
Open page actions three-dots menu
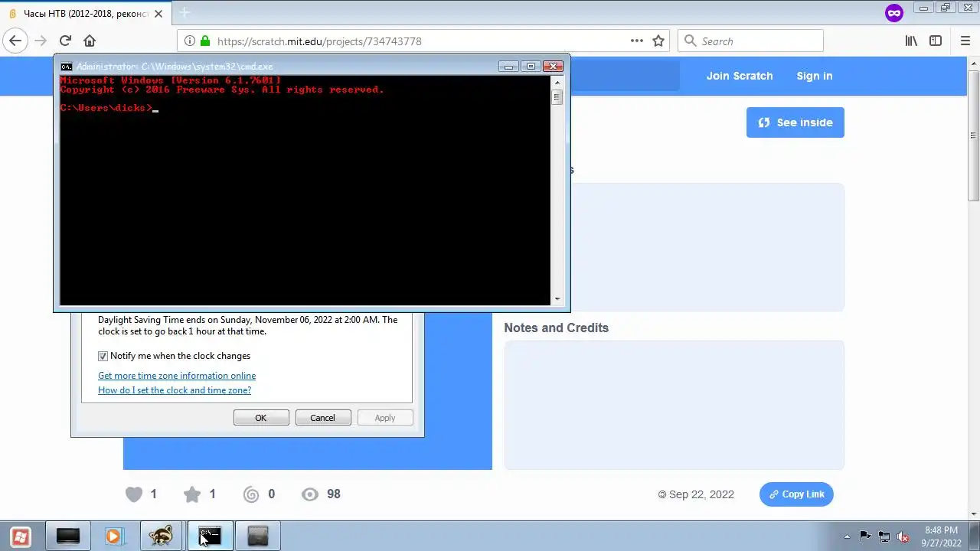[637, 41]
